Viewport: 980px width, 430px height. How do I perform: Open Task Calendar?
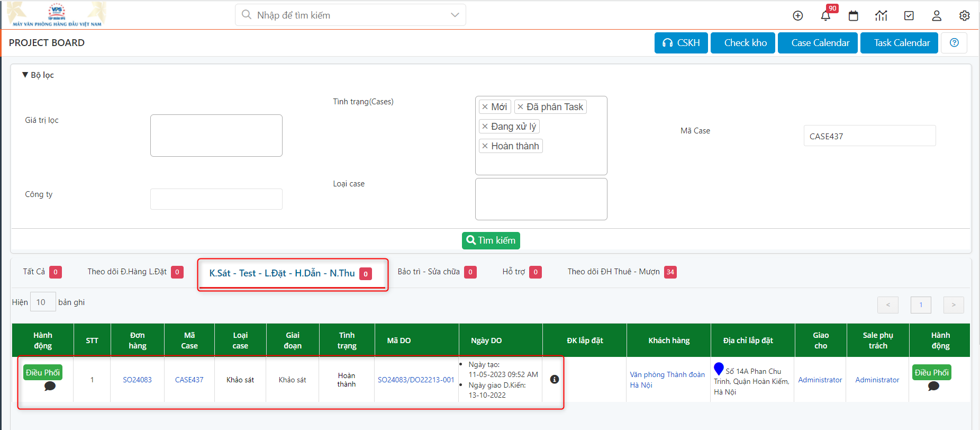click(899, 43)
